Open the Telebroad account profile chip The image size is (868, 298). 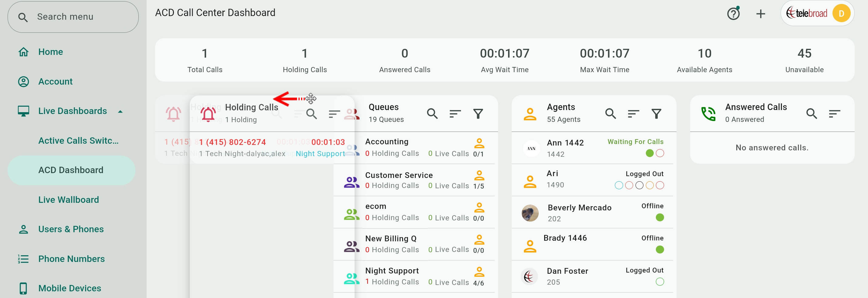(x=817, y=13)
